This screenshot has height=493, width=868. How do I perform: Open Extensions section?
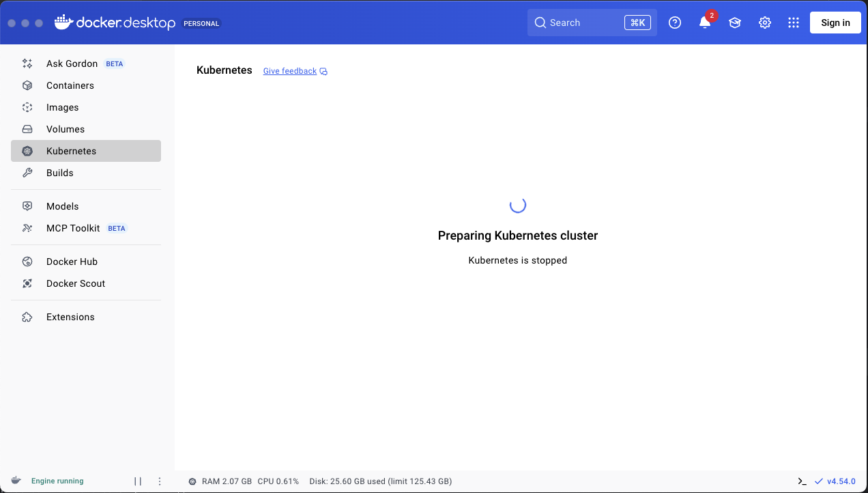tap(86, 317)
